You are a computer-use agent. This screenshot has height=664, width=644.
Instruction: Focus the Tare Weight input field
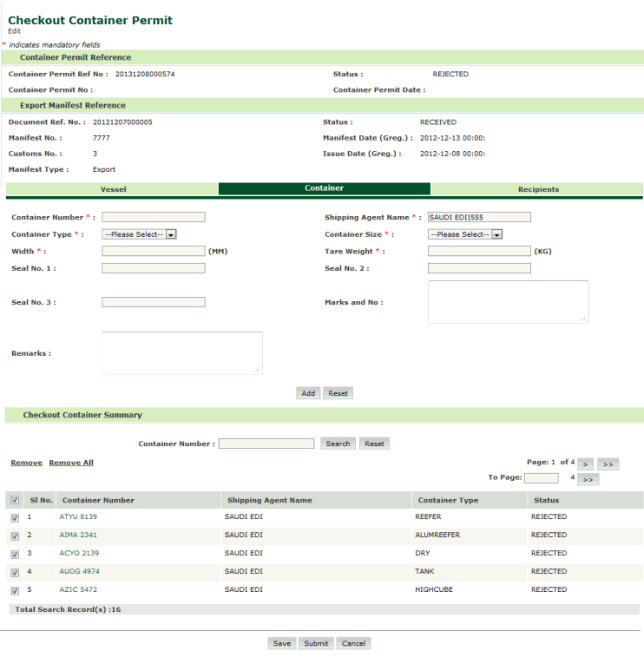(x=479, y=251)
